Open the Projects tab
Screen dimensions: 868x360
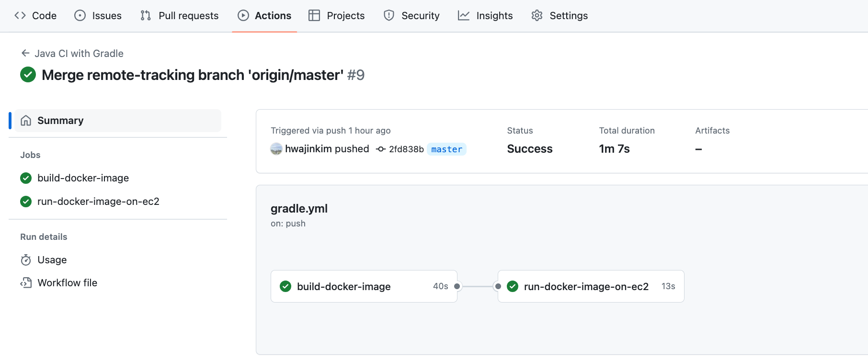[x=336, y=16]
